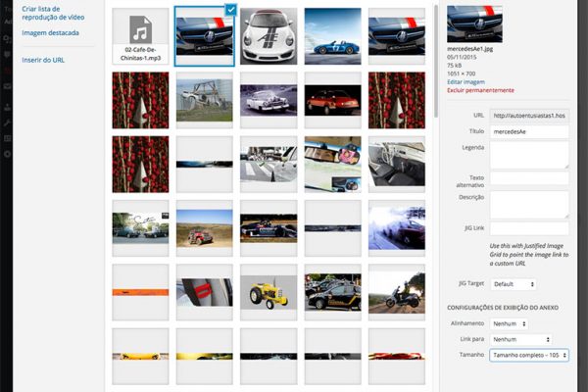Open the Imagem destacada section
Viewport: 588px width, 392px height.
pos(49,33)
